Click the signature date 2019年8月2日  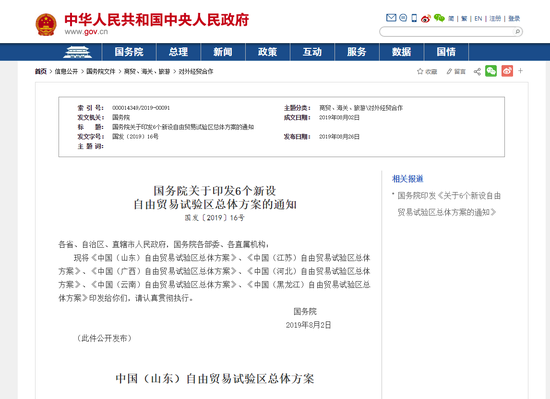click(308, 325)
